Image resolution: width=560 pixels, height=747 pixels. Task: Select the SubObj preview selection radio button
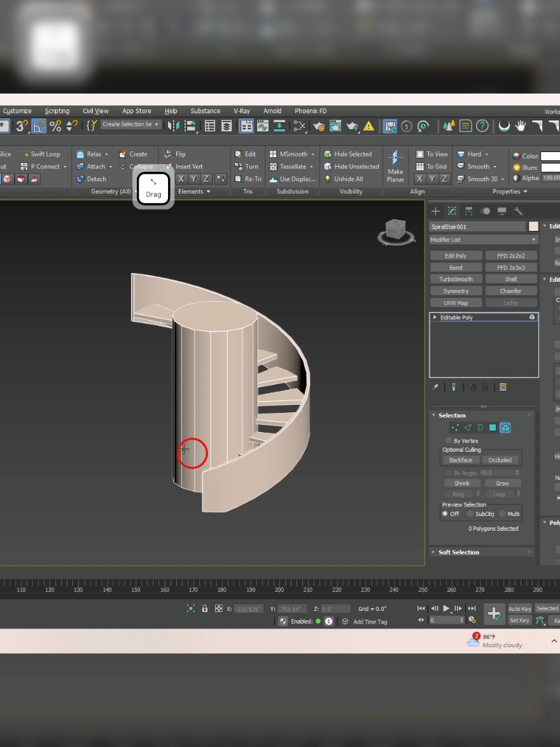(x=469, y=513)
